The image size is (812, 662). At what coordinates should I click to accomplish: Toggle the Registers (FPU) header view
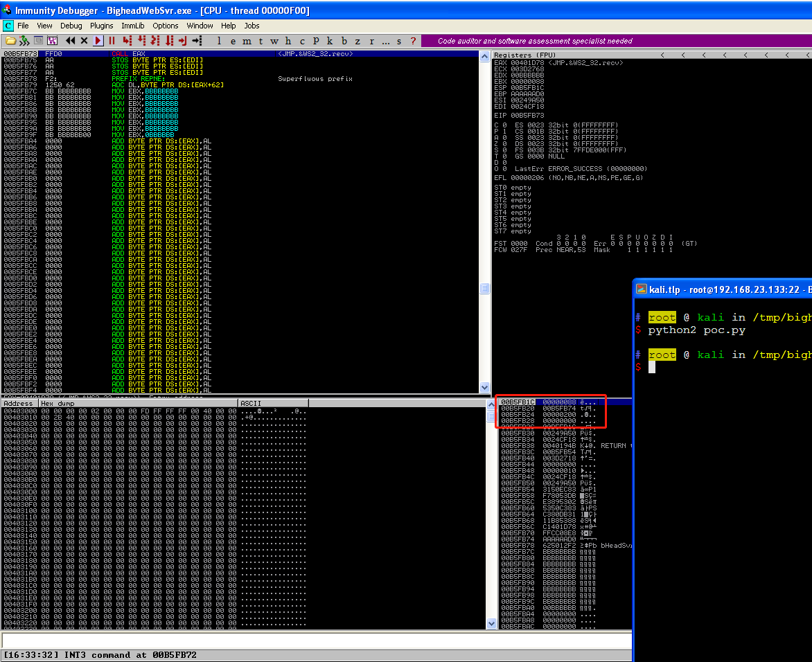pos(524,55)
